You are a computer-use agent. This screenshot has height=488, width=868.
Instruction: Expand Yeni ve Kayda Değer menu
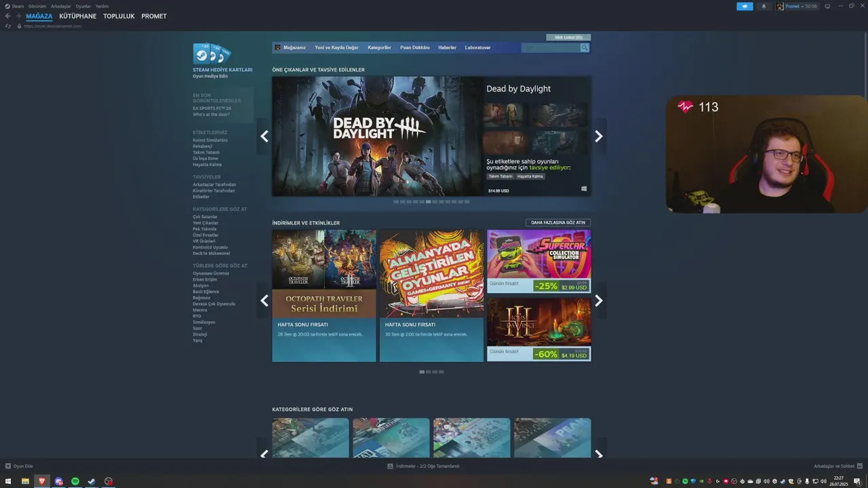click(337, 47)
